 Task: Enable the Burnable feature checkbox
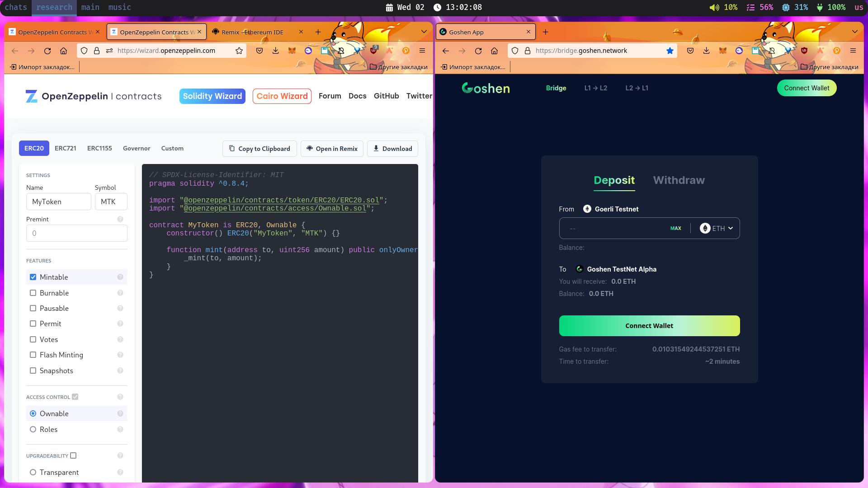[33, 293]
